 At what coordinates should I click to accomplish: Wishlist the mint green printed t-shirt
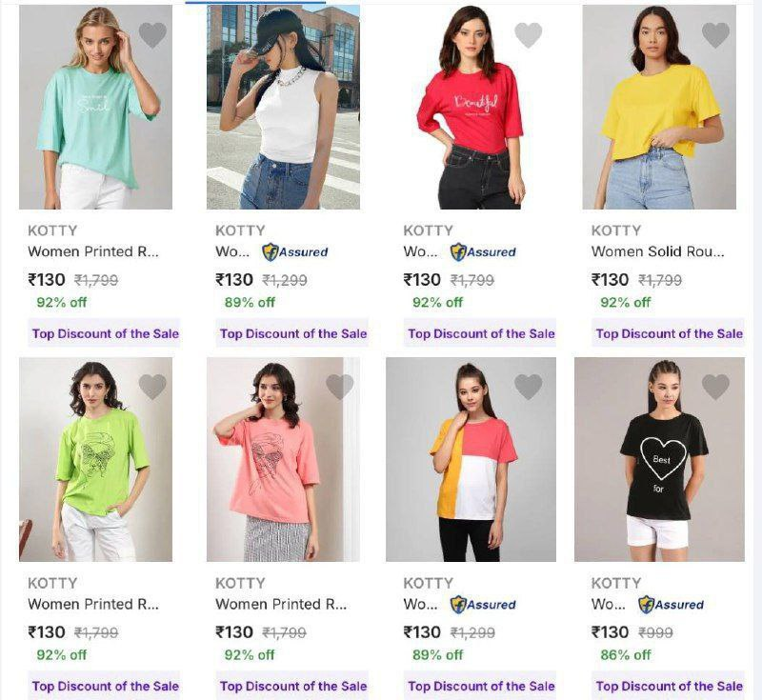pyautogui.click(x=152, y=35)
